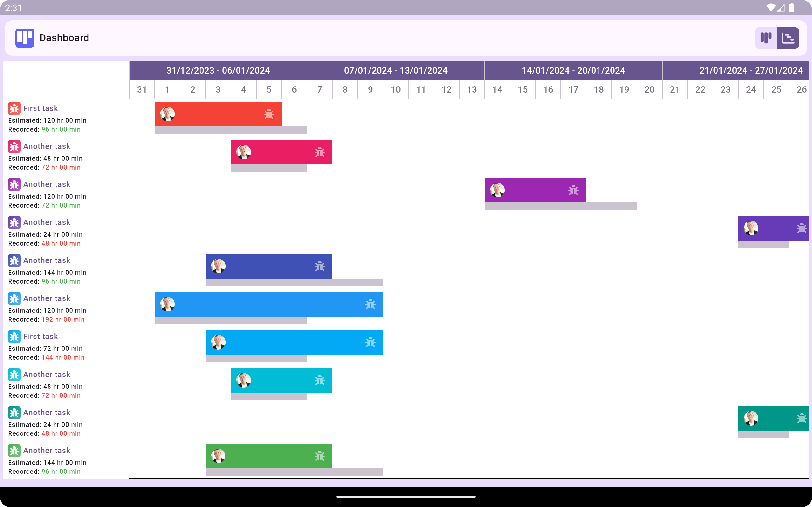Click the 14/01/2024 week range header
The height and width of the screenshot is (507, 812).
[x=573, y=71]
